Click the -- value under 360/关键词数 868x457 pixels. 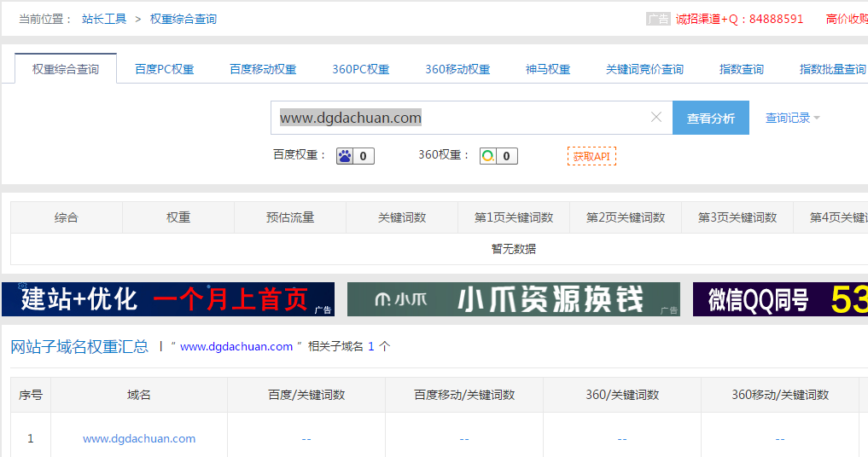[622, 439]
